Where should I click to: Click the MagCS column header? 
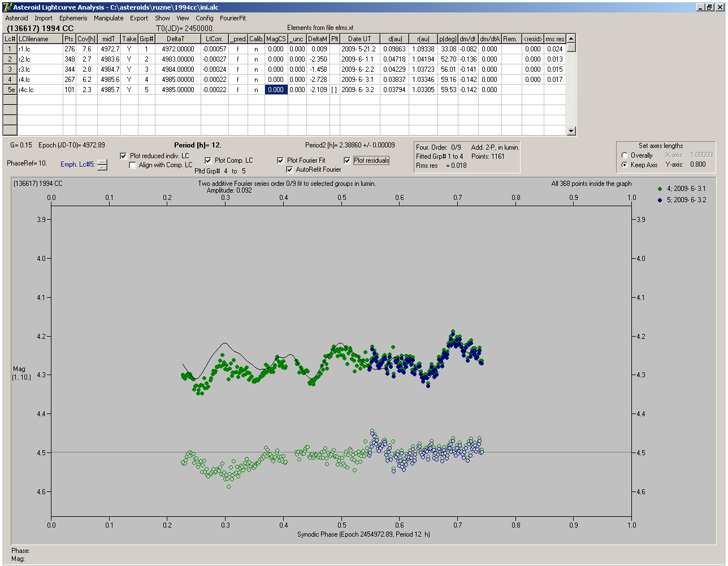[x=276, y=39]
